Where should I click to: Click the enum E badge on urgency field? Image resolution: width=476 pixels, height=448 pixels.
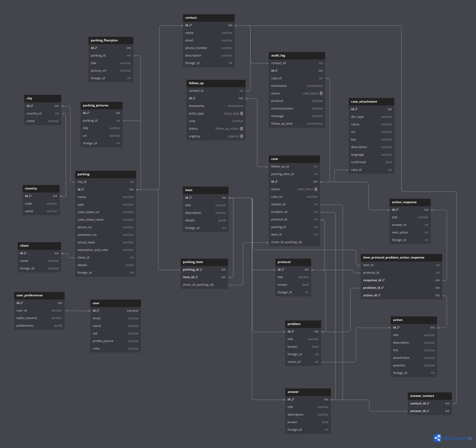click(x=242, y=136)
